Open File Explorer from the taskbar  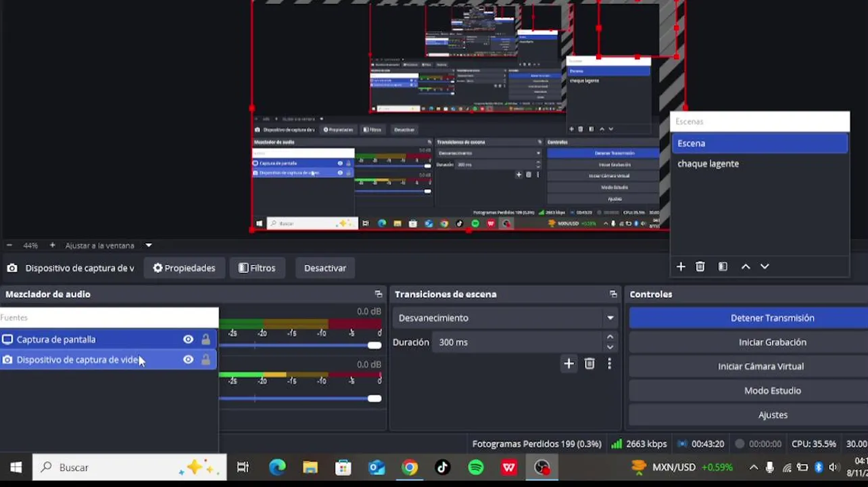coord(310,467)
